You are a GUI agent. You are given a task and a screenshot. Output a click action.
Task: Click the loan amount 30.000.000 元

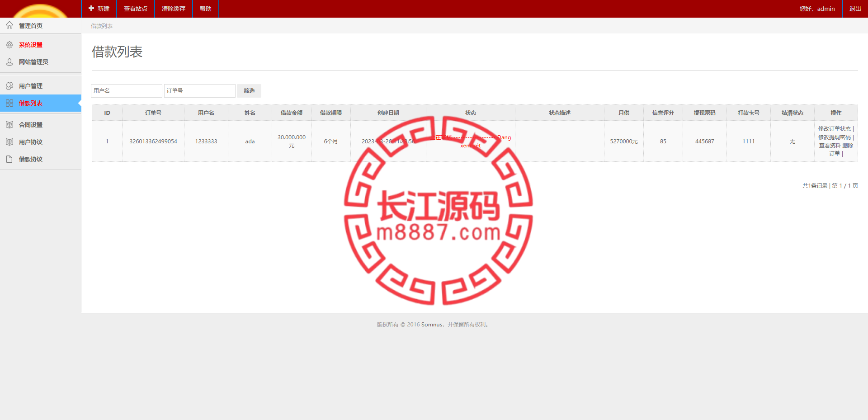[x=292, y=141]
